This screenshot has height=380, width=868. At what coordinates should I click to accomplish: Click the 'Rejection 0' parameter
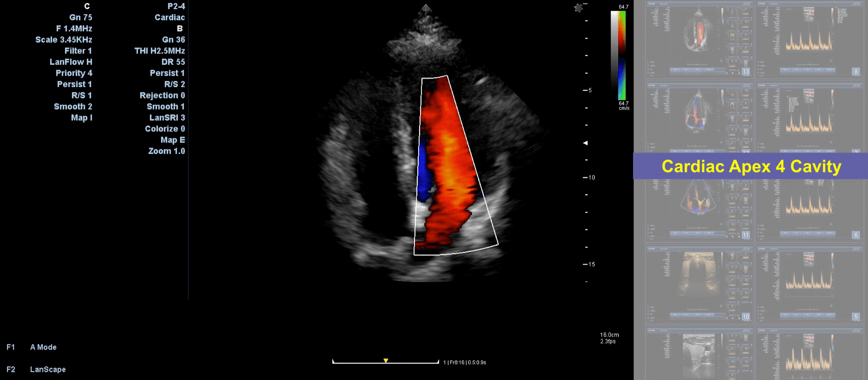pyautogui.click(x=162, y=96)
